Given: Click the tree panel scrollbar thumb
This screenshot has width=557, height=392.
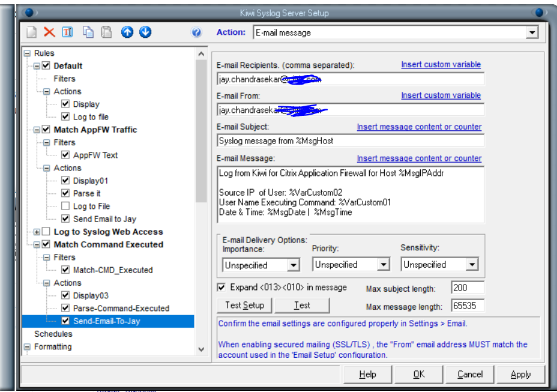Looking at the screenshot, I should tap(201, 131).
